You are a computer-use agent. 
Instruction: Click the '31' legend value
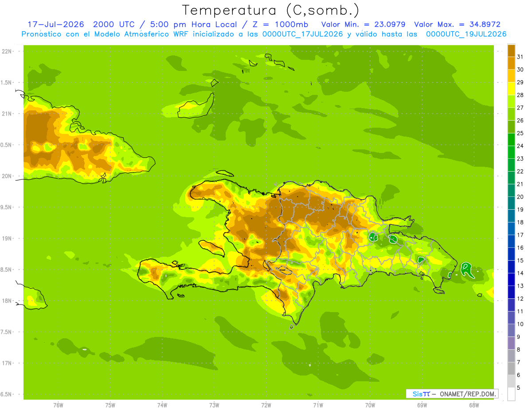click(x=520, y=57)
